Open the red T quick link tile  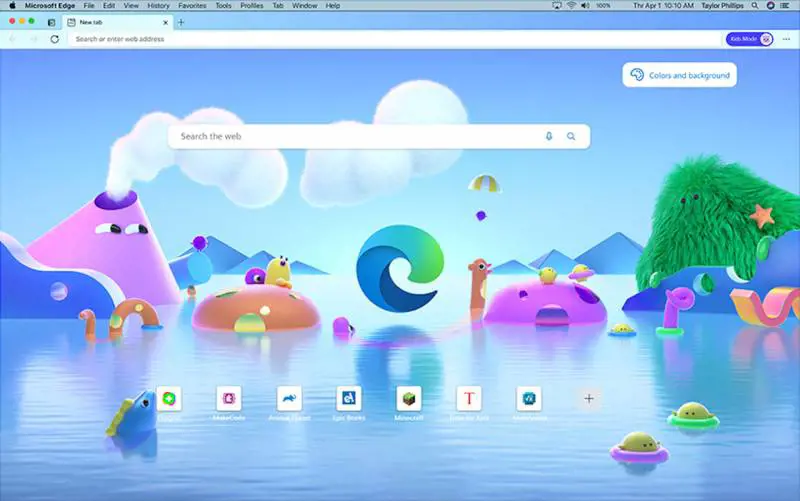point(469,398)
